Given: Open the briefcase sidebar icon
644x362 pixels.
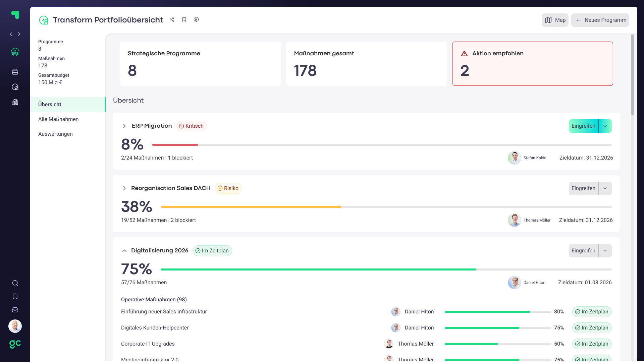Looking at the screenshot, I should click(15, 72).
